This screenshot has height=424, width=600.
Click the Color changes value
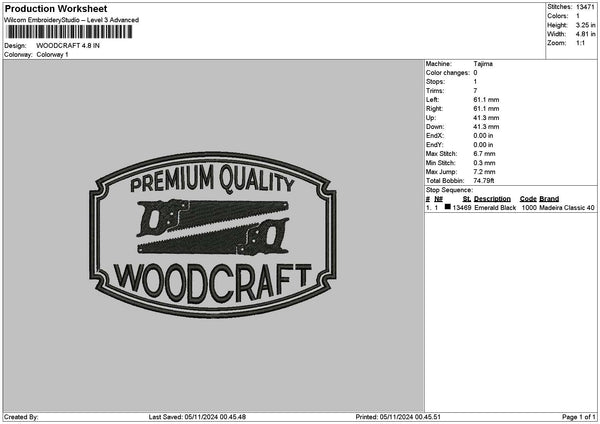click(x=475, y=73)
